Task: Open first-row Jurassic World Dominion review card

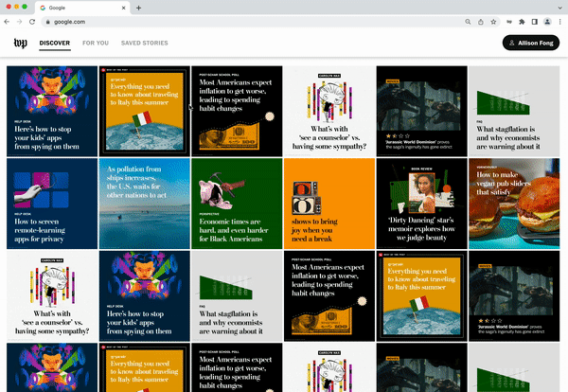Action: [x=421, y=111]
